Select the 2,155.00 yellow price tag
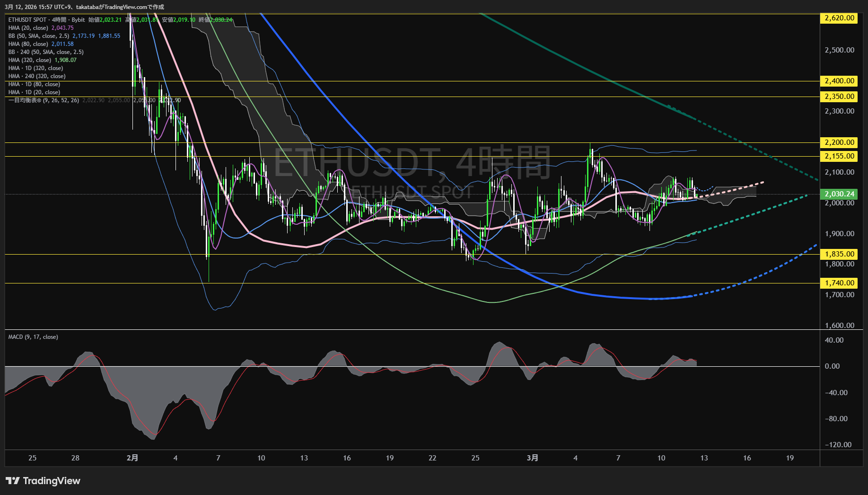This screenshot has width=868, height=495. pyautogui.click(x=839, y=156)
